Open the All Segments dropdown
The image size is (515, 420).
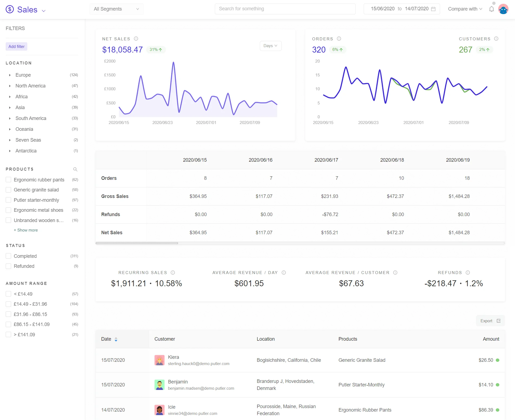click(x=117, y=9)
